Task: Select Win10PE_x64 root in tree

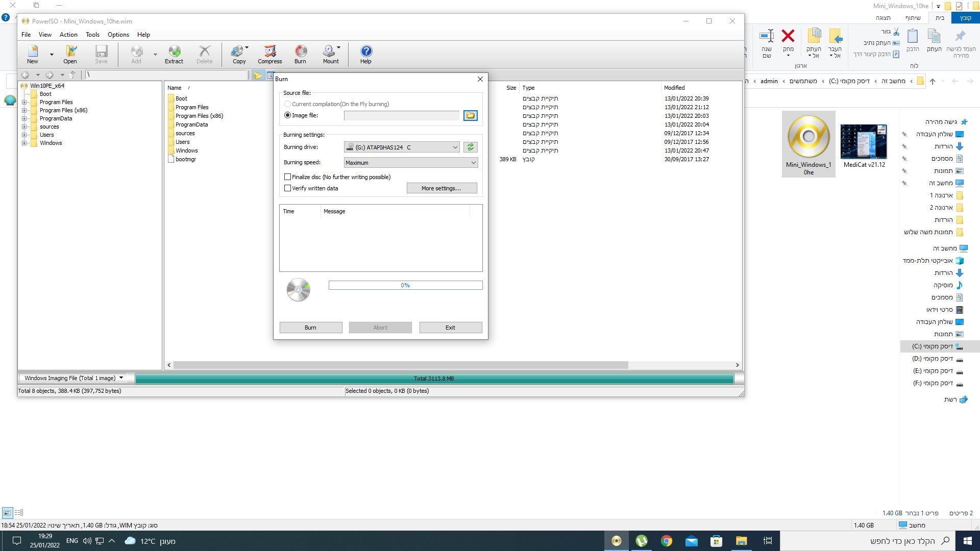Action: [x=47, y=86]
